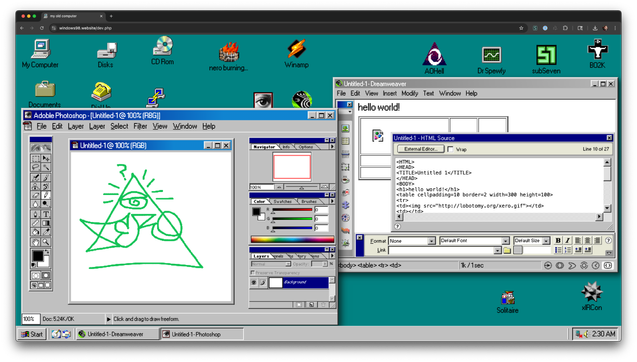Click the Untitled-1-Dreamweaver taskbar button
Viewport: 637px width, 362px height.
pos(118,334)
